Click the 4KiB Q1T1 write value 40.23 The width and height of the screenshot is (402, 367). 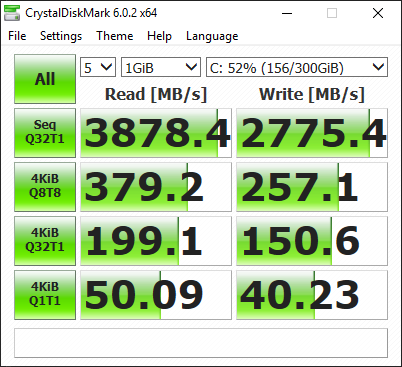click(x=312, y=295)
